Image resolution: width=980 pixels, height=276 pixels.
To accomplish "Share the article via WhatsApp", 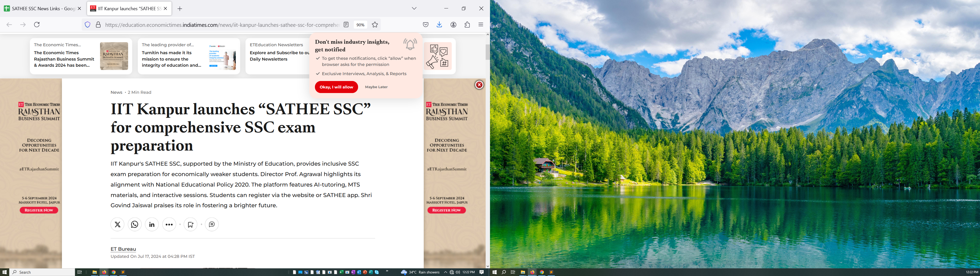I will point(135,225).
